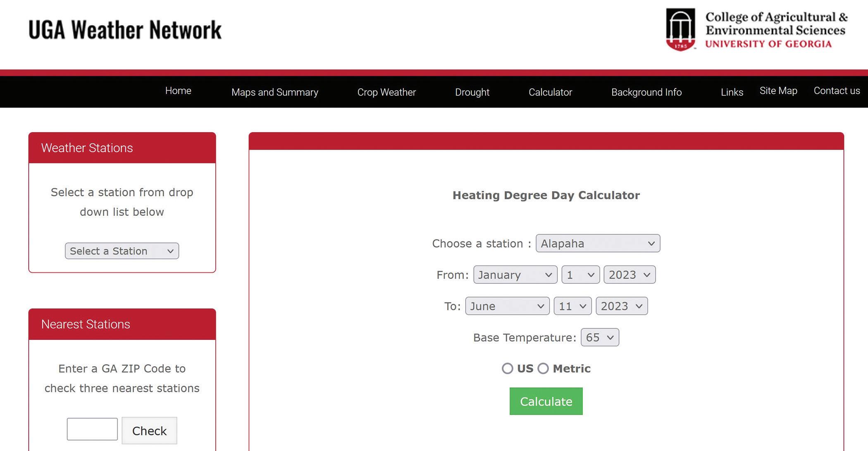Select the Metric units radio button
This screenshot has width=868, height=451.
(543, 368)
